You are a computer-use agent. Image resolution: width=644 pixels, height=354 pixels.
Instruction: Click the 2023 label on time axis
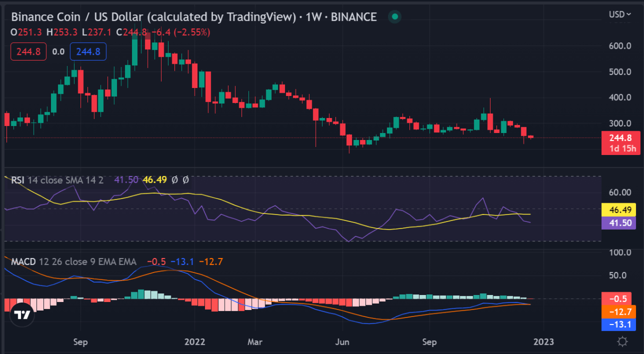click(x=543, y=341)
